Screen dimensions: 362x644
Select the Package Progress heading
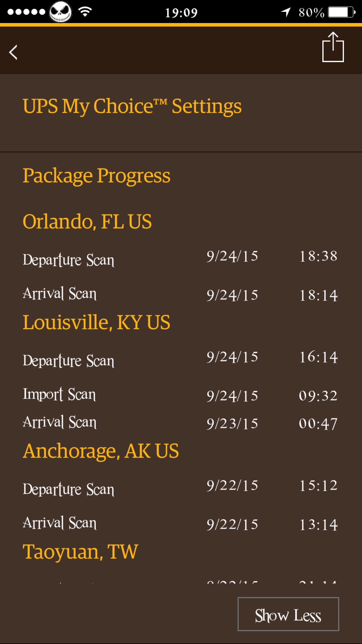[x=96, y=176]
